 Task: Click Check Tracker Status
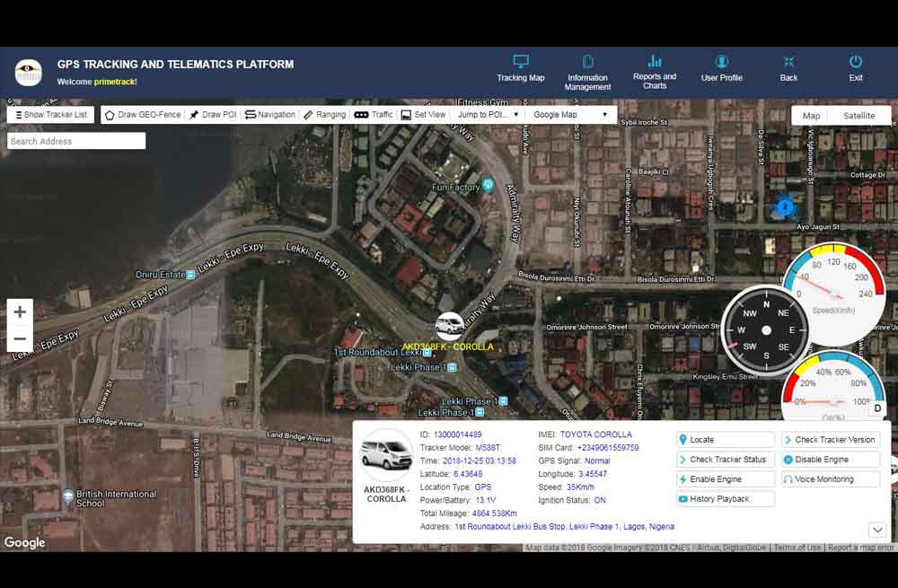[725, 459]
